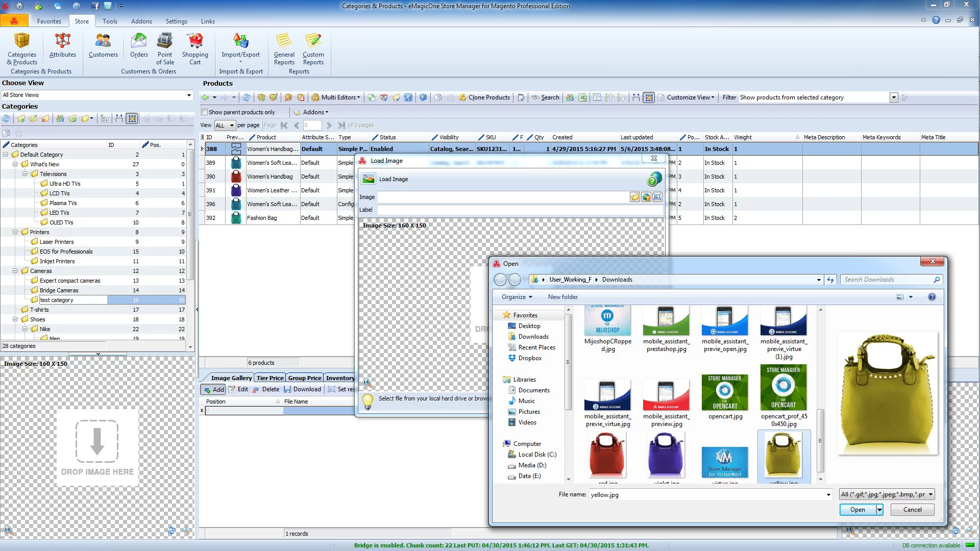The width and height of the screenshot is (980, 551).
Task: Click Open button in file dialog
Action: pos(857,509)
